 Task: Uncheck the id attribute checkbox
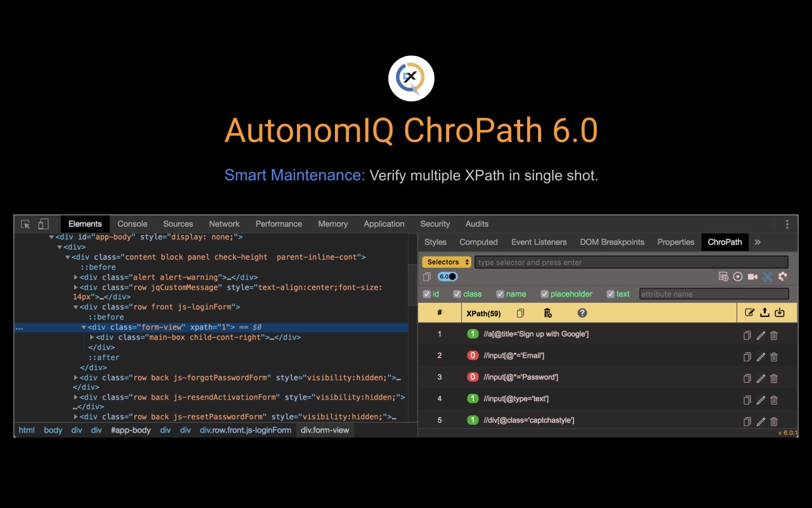tap(427, 294)
